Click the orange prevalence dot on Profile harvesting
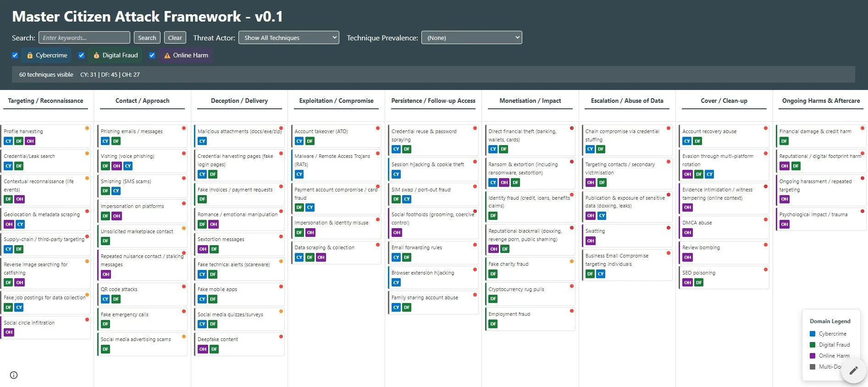 point(87,128)
